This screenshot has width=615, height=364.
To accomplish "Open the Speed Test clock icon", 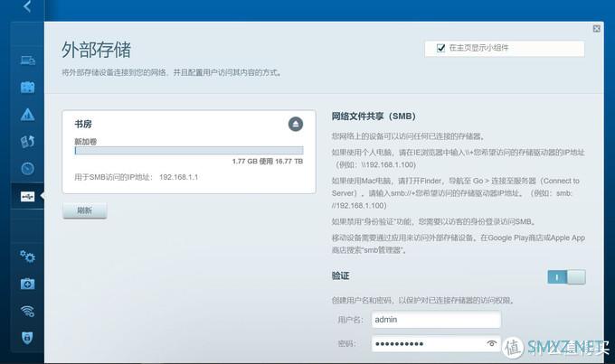I will (x=27, y=169).
